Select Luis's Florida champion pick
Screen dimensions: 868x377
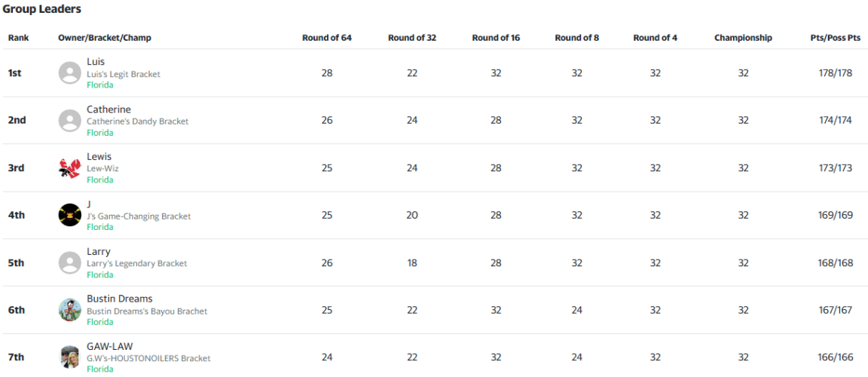pyautogui.click(x=99, y=85)
